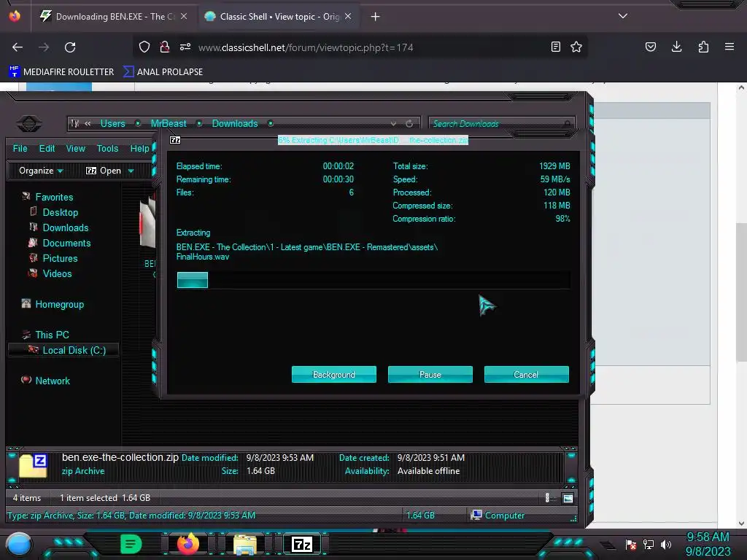Open the extensions puzzle icon

tap(703, 47)
